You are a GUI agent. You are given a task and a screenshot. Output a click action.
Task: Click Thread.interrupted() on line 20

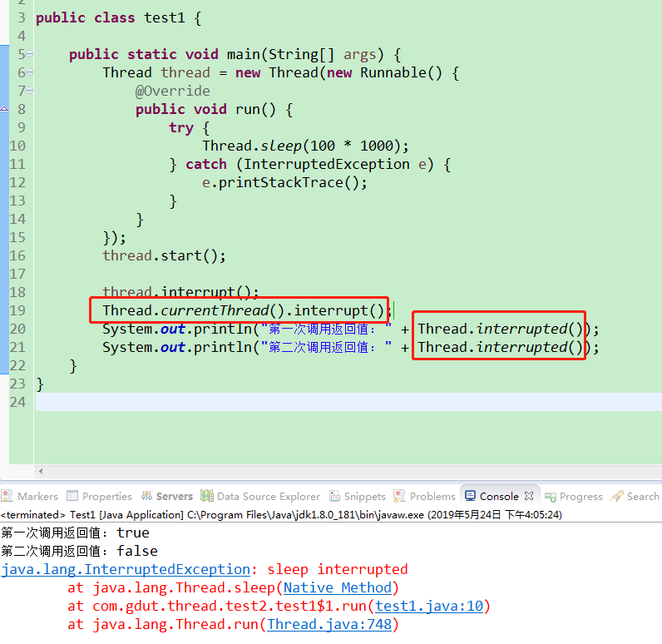500,329
